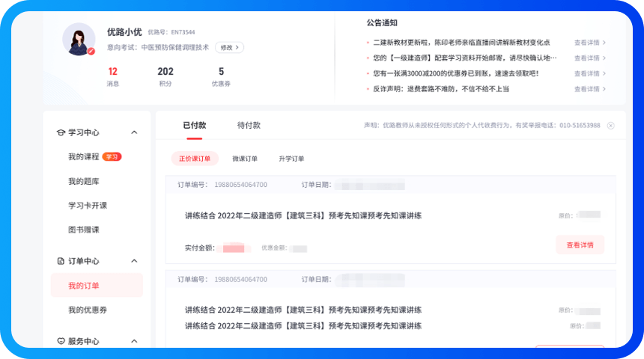Collapse the 学习中心 section chevron

[x=134, y=132]
